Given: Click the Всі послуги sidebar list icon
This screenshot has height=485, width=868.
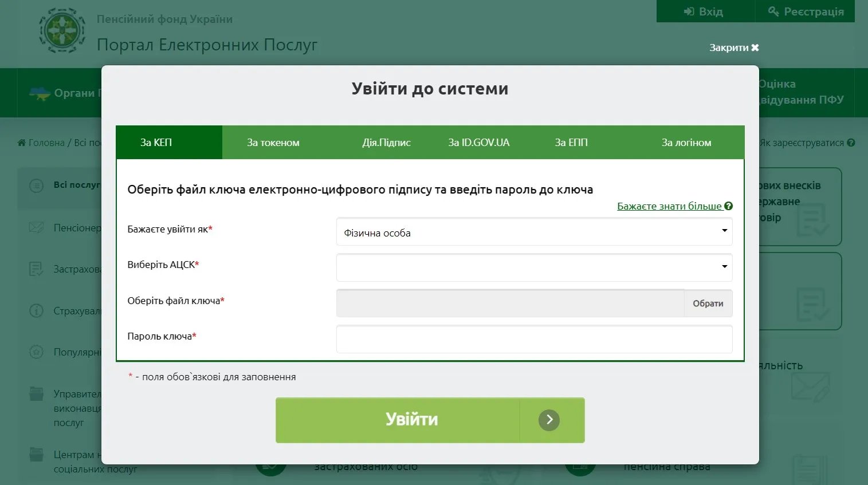Looking at the screenshot, I should pyautogui.click(x=36, y=186).
